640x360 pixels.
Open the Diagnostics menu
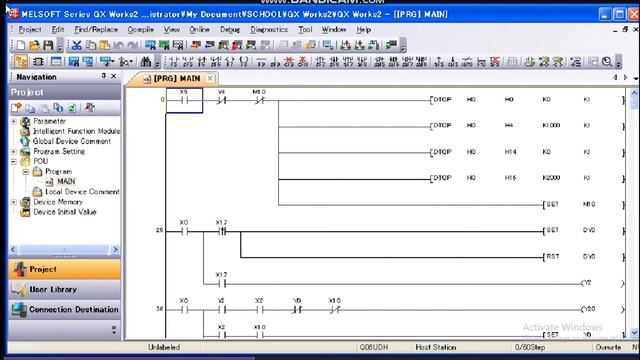coord(269,29)
